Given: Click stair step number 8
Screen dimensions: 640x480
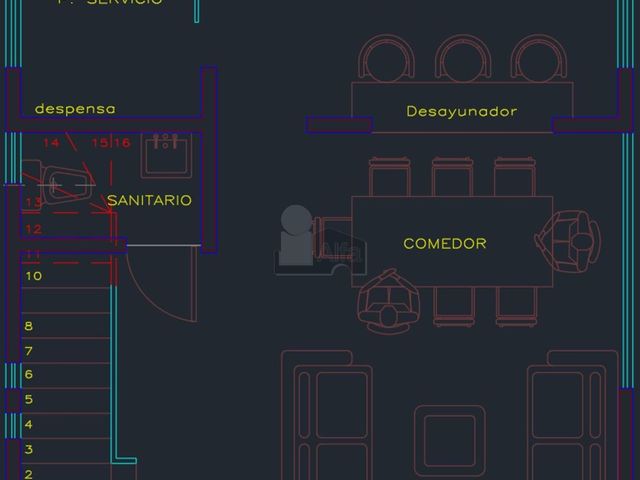Looking at the screenshot, I should click(x=29, y=326).
